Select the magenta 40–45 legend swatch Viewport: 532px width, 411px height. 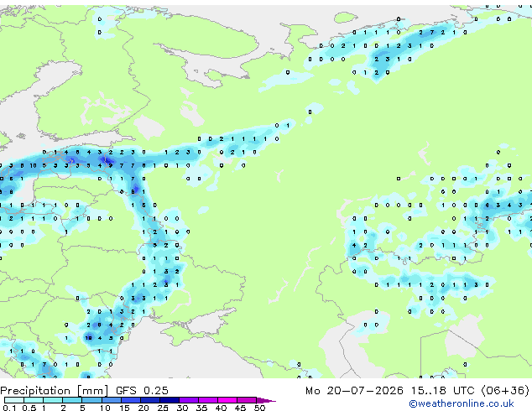pyautogui.click(x=227, y=400)
